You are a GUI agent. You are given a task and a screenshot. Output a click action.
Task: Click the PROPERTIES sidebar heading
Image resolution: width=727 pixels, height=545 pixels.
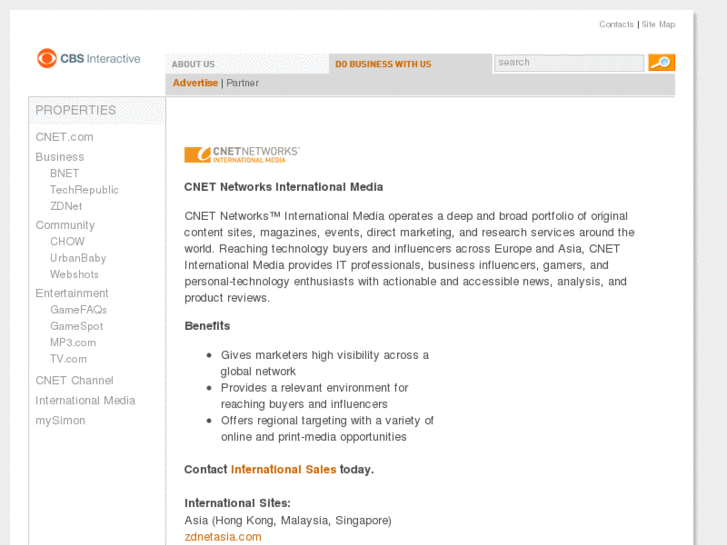[76, 110]
